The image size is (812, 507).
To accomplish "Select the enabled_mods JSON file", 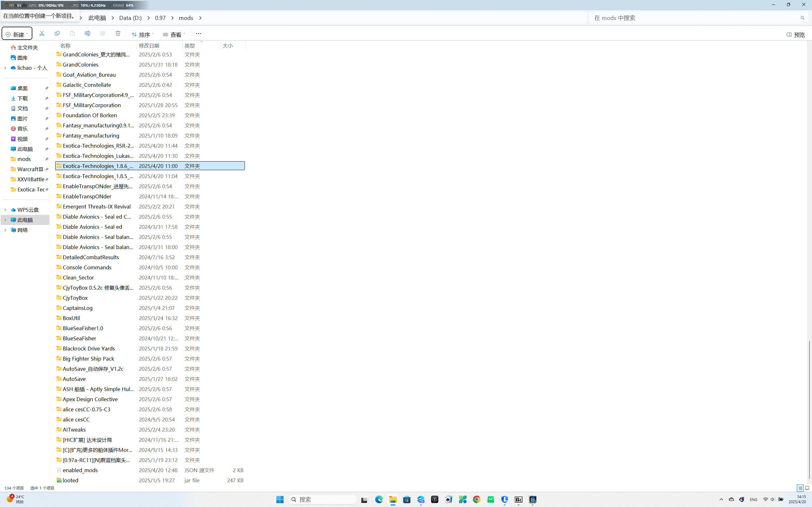I will point(80,470).
